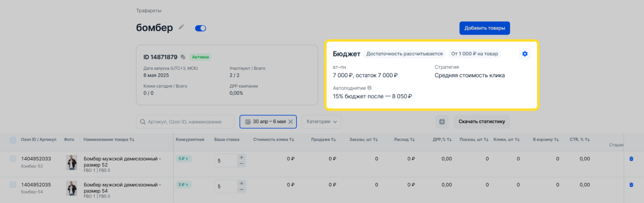The image size is (644, 203).
Task: Delete product 1404952033 with trash icon
Action: tap(631, 159)
